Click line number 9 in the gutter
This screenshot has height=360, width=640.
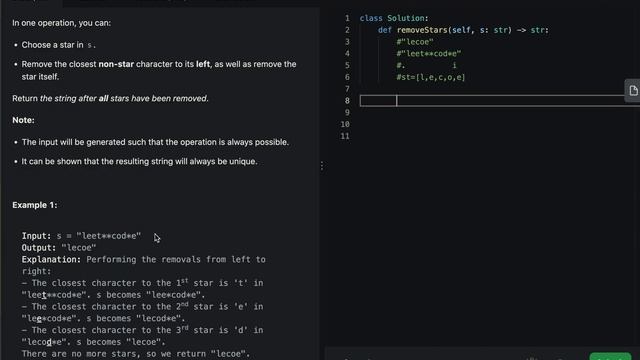click(x=347, y=113)
